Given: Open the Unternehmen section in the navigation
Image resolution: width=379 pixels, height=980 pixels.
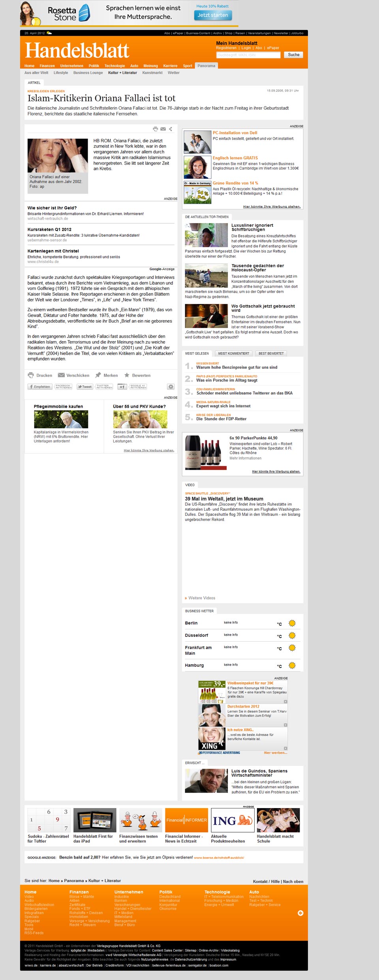Looking at the screenshot, I should (x=71, y=66).
